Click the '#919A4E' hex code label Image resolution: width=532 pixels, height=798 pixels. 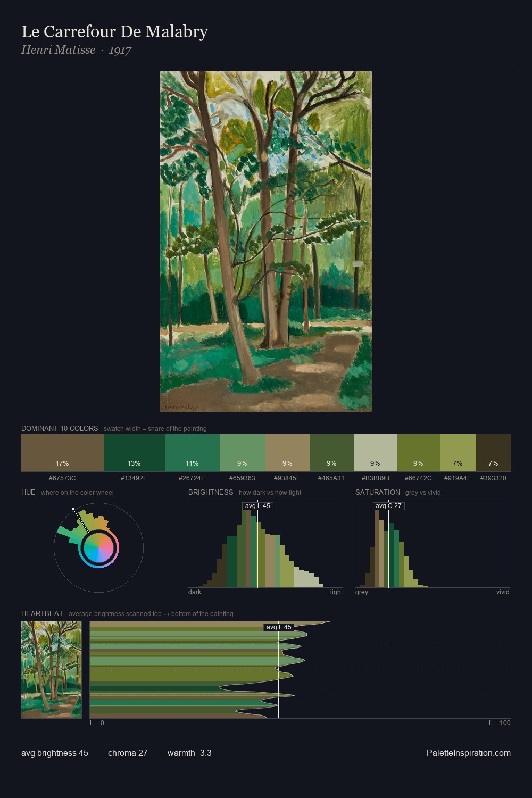tap(458, 478)
